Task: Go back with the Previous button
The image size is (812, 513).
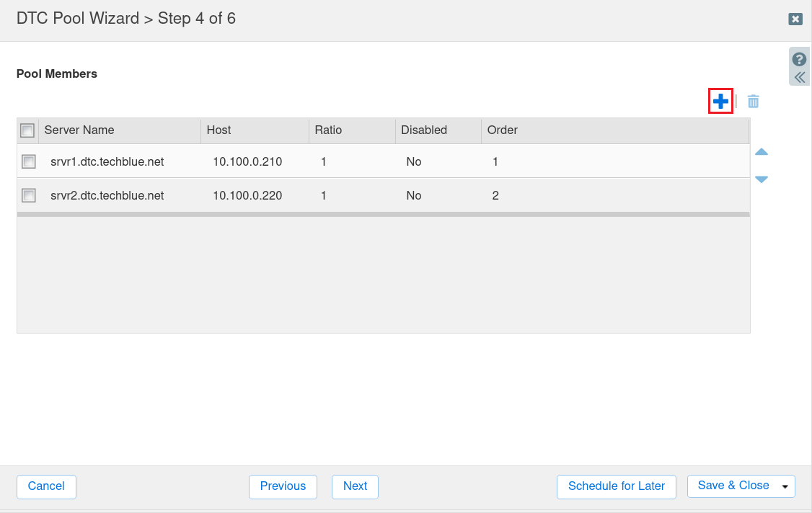Action: (283, 487)
